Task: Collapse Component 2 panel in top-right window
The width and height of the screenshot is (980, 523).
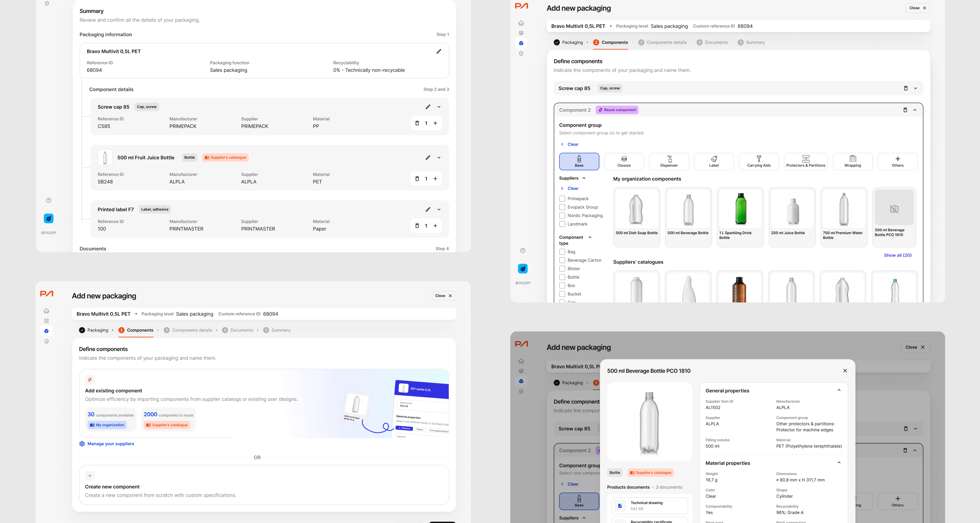Action: 915,110
